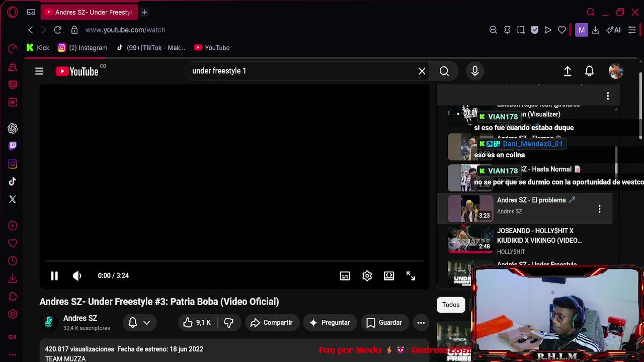Search with voice microphone
Screen dimensions: 644x362
point(475,71)
